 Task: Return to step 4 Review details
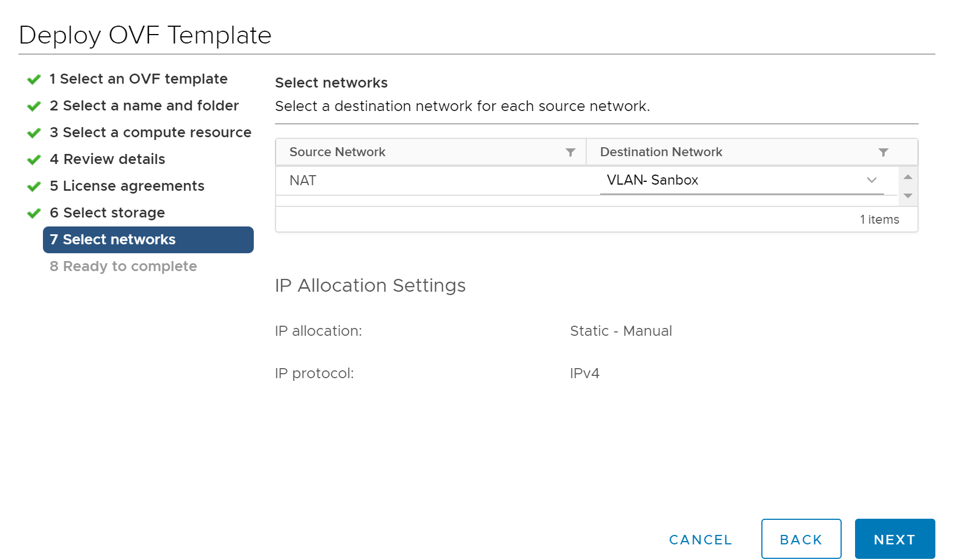pyautogui.click(x=107, y=159)
